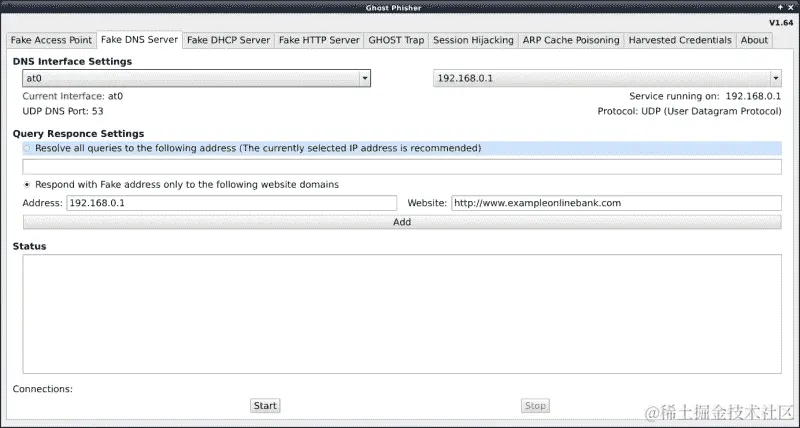The width and height of the screenshot is (800, 428).
Task: Click 'Protocol: UDP (User Datagram Protocol)' text
Action: (689, 111)
